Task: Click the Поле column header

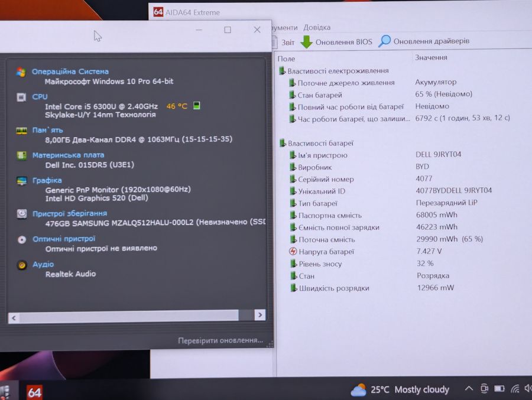Action: point(286,58)
